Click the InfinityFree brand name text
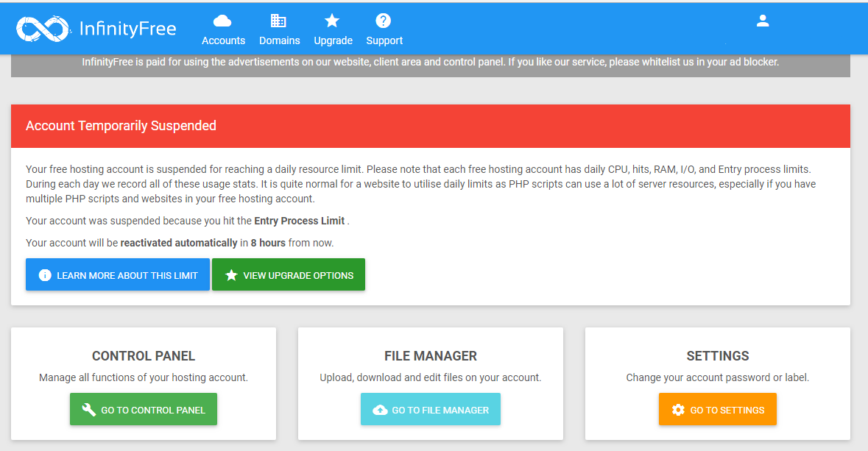This screenshot has width=868, height=451. coord(128,29)
